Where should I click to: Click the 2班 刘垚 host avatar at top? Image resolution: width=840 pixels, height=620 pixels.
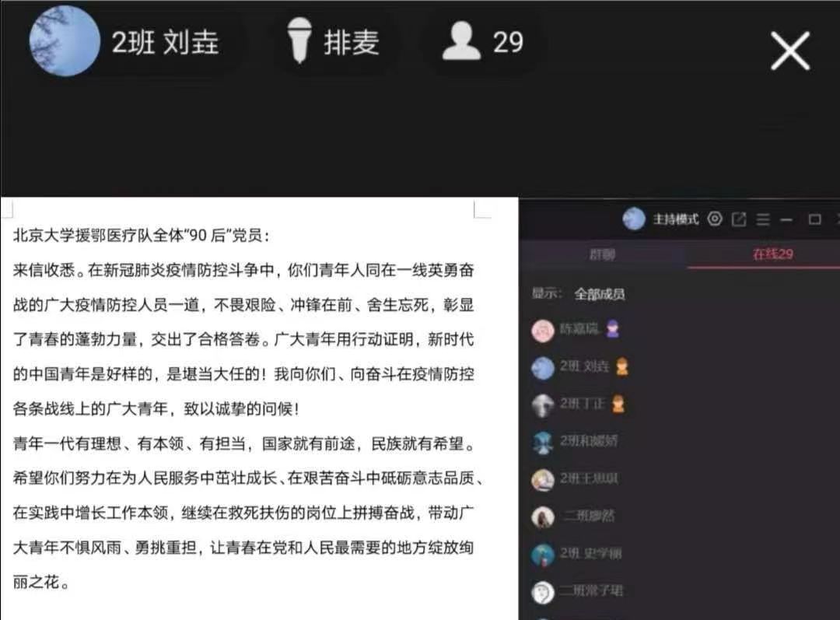[65, 41]
